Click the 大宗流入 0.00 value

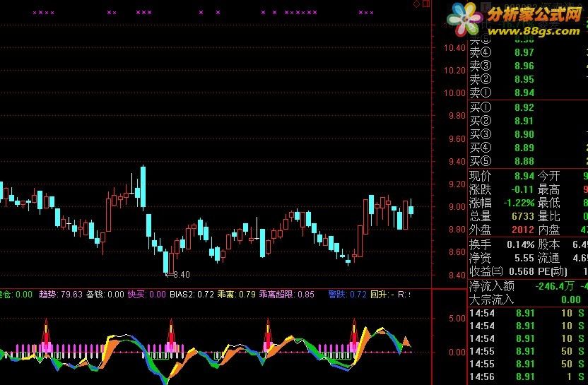tap(571, 300)
